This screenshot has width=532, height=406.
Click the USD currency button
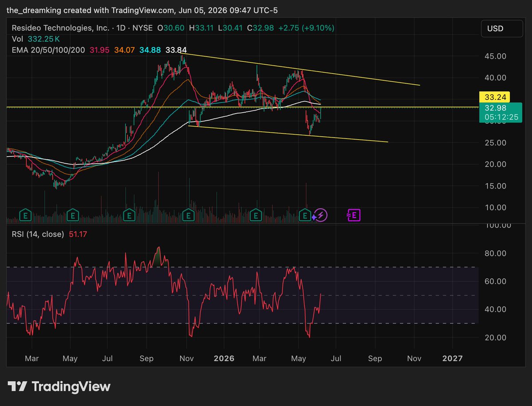tap(501, 28)
